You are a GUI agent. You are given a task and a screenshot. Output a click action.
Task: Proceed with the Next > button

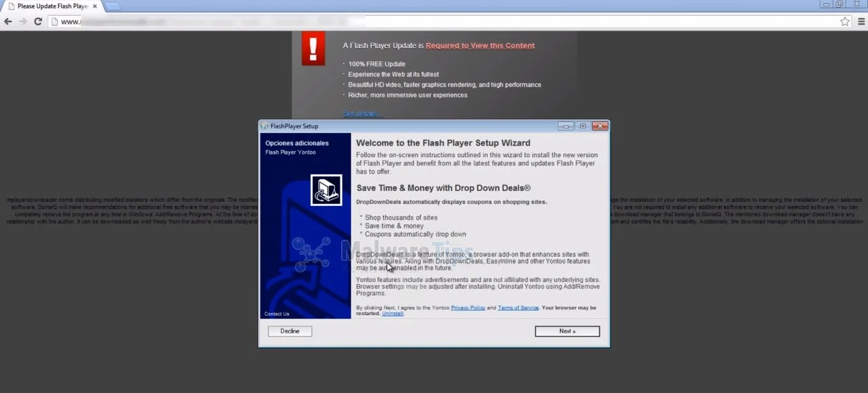point(568,331)
